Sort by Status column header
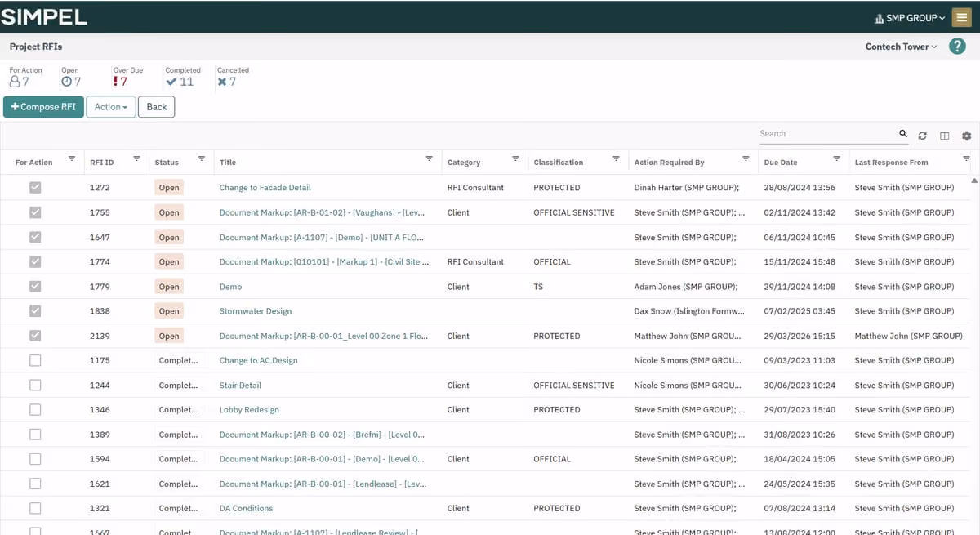 167,163
